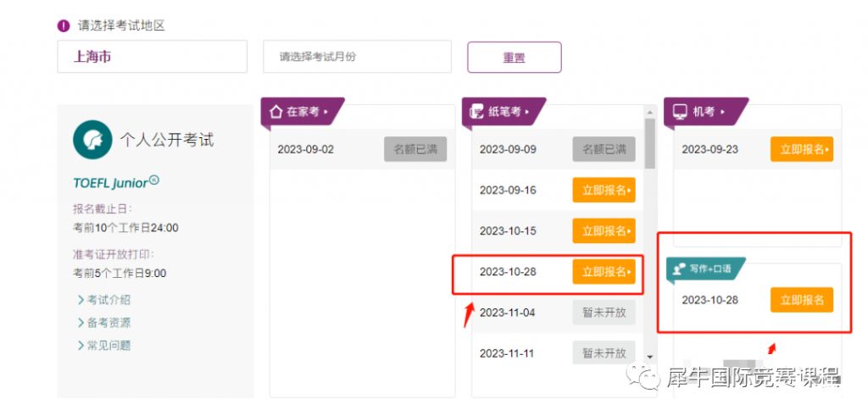This screenshot has width=868, height=416.
Task: Click scrollbar down arrow in 纸笔考 list
Action: 650,358
